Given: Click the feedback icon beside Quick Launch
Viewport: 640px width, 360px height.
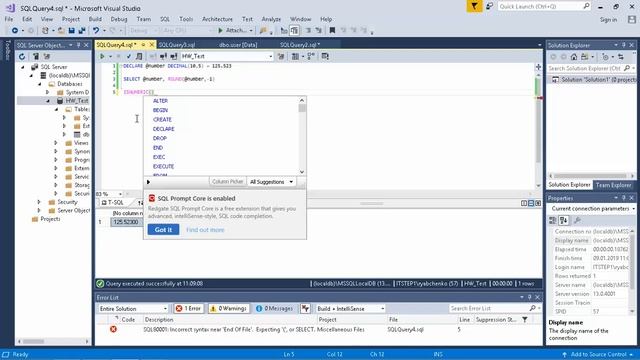Looking at the screenshot, I should pos(489,7).
